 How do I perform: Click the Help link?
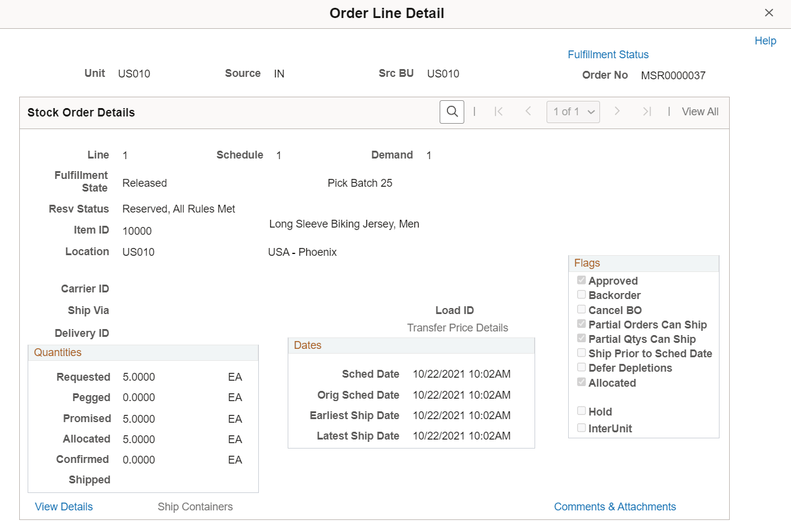click(765, 40)
